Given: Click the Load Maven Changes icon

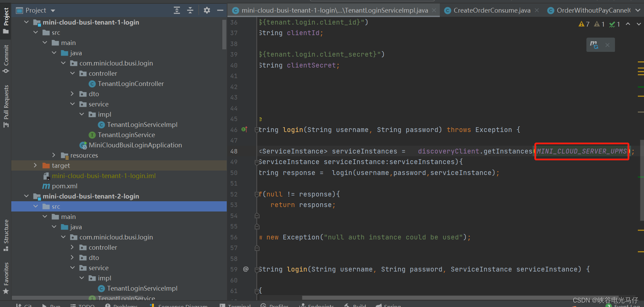Looking at the screenshot, I should pyautogui.click(x=594, y=45).
